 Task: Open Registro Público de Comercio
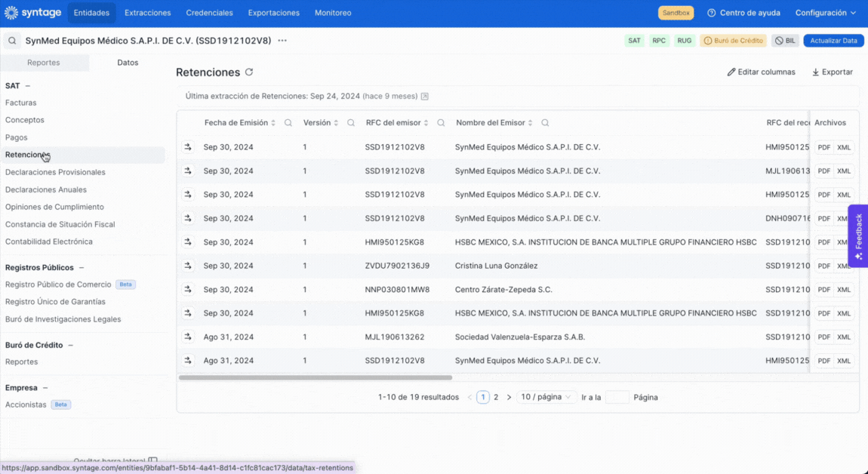pos(58,285)
